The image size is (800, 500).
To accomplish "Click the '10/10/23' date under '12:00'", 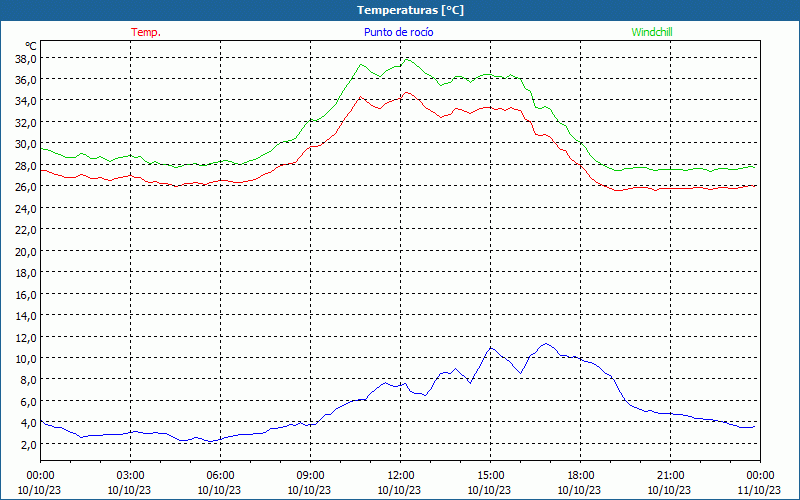I will [399, 490].
